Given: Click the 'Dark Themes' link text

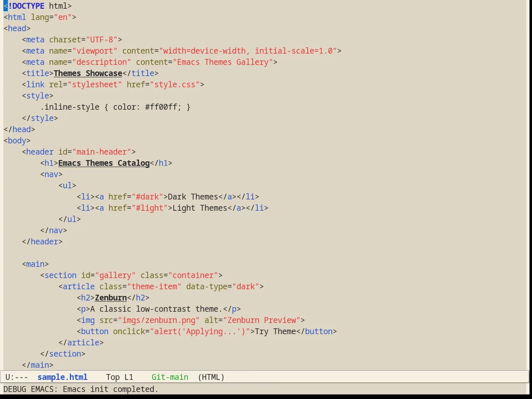Looking at the screenshot, I should tap(193, 197).
